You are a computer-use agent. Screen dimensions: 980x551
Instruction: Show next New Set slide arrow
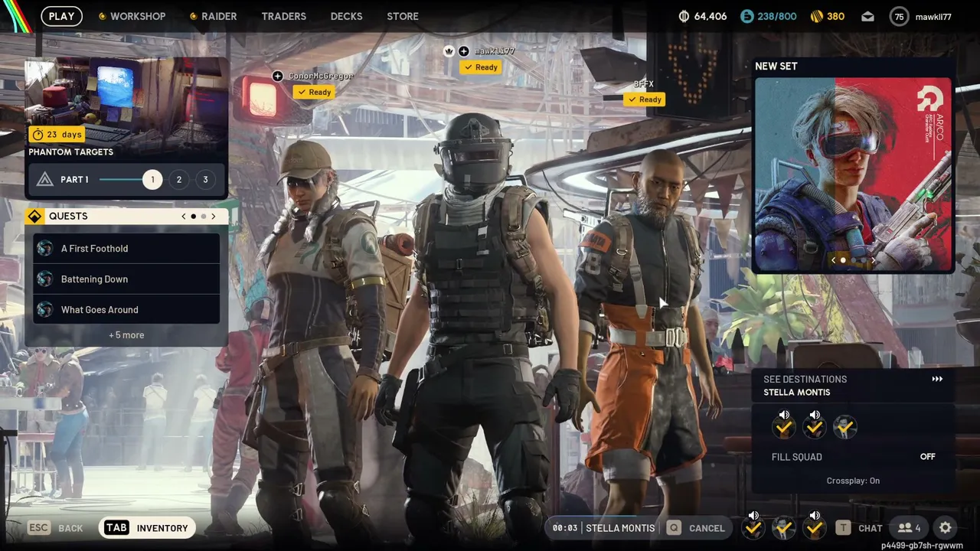873,261
